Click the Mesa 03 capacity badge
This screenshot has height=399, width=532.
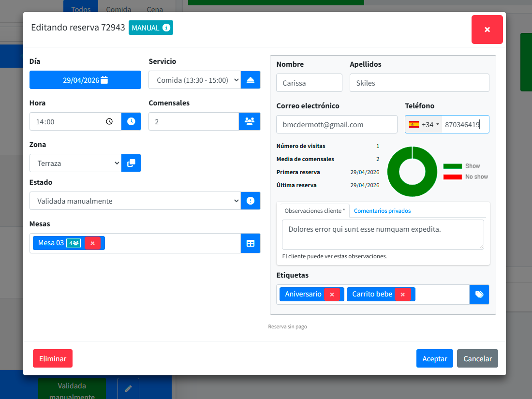(x=74, y=243)
